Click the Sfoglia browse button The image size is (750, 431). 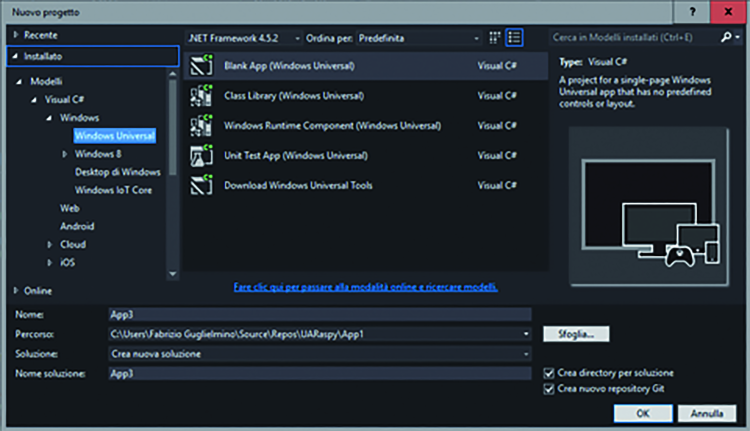tap(576, 334)
